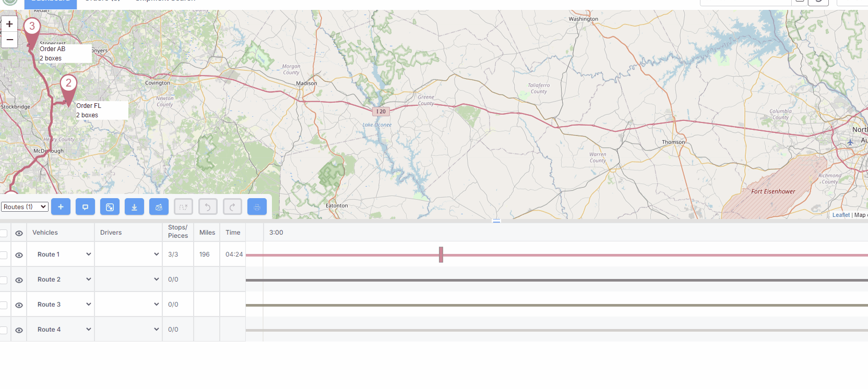868x389 pixels.
Task: Toggle visibility eye for Route 2
Action: [19, 280]
